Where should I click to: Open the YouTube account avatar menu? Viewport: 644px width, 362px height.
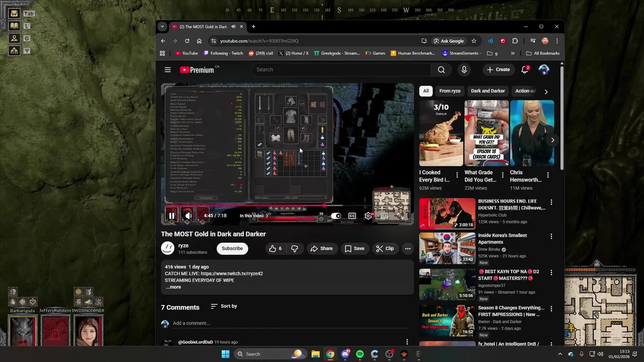click(544, 70)
